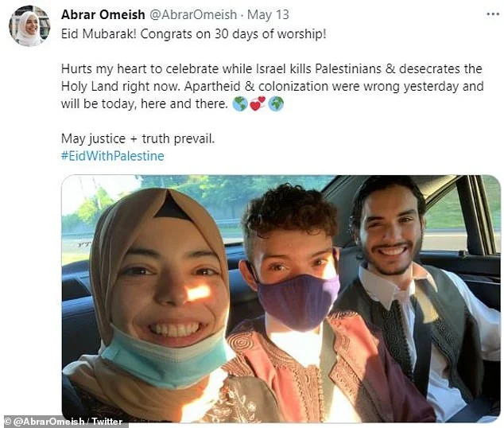Open the three-dot more options menu
The image size is (504, 428).
click(x=493, y=14)
